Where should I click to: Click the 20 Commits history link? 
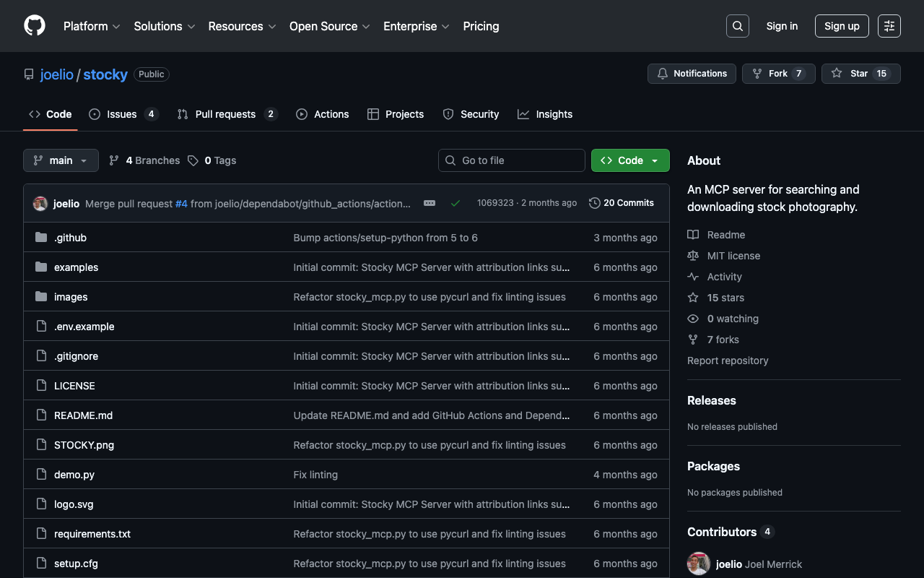[x=622, y=203]
